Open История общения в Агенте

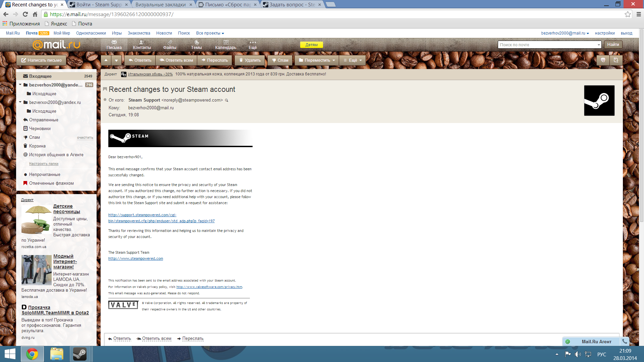[56, 155]
